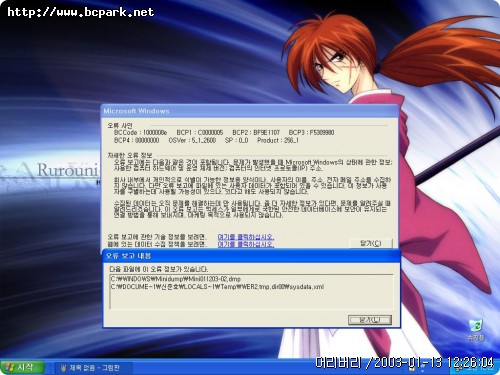Select the sysdata.xml file path row
Viewport: 500px width, 375px height.
point(217,286)
